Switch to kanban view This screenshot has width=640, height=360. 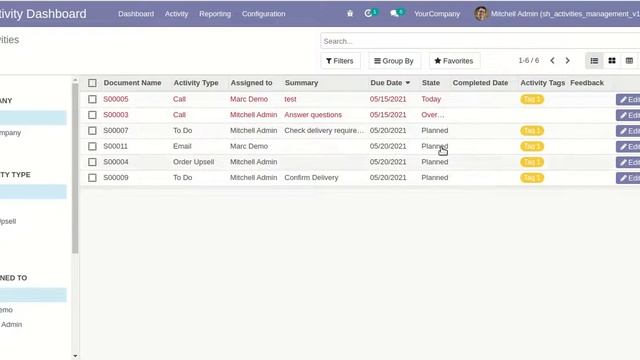tap(612, 61)
